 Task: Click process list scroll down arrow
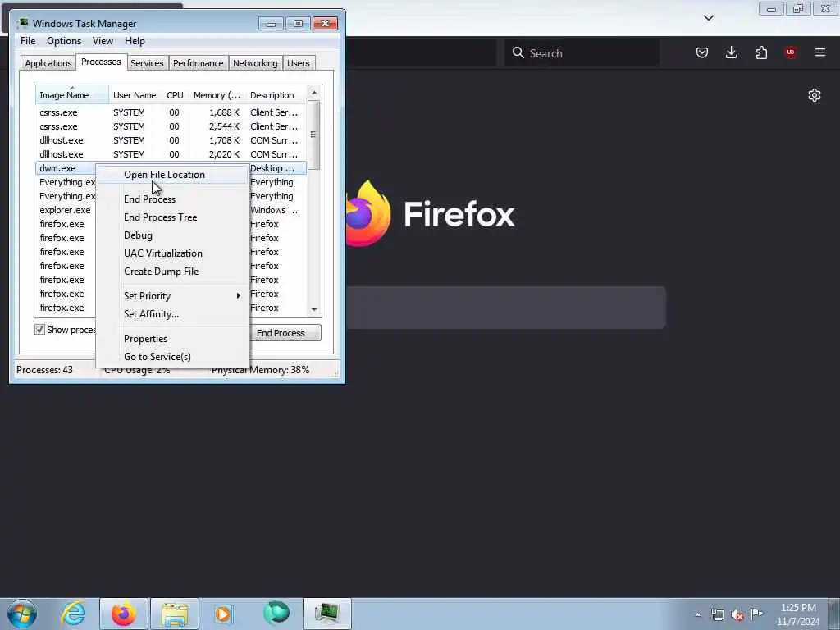pyautogui.click(x=314, y=309)
